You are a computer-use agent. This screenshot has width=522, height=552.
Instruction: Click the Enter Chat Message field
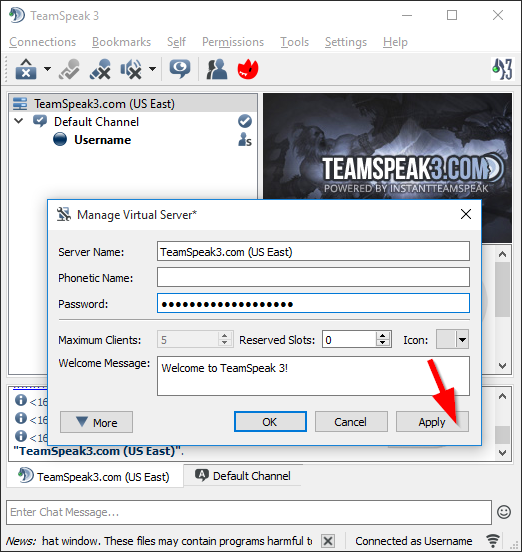(x=249, y=512)
